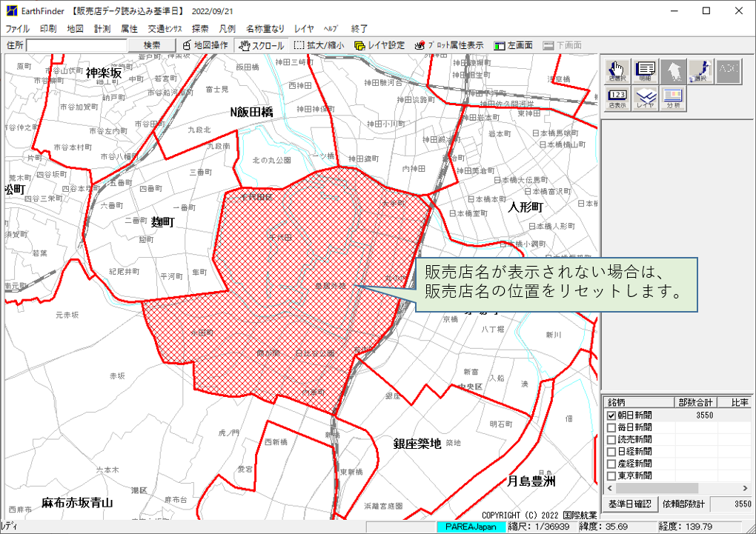Open the 分析 analysis icon

[673, 99]
